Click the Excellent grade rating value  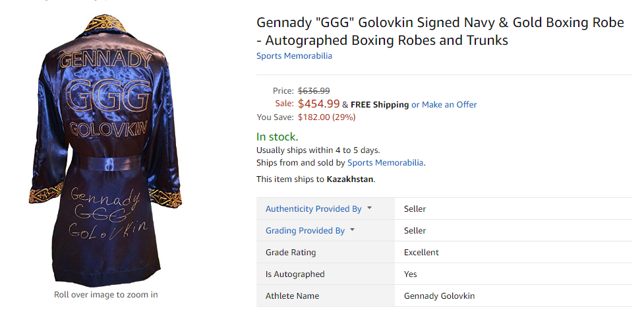pyautogui.click(x=421, y=252)
